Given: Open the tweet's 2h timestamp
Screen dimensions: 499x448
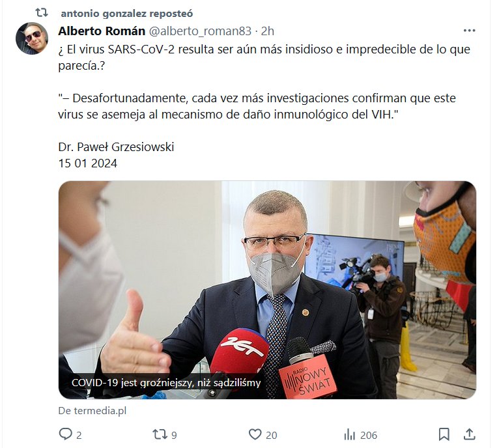Looking at the screenshot, I should tap(267, 31).
